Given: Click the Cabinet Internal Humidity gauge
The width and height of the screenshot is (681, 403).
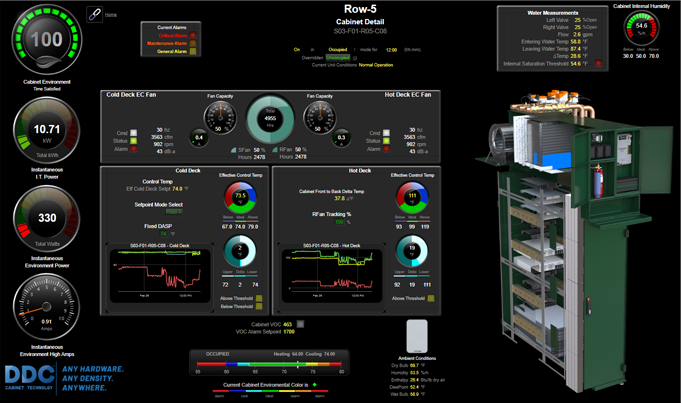Looking at the screenshot, I should click(641, 27).
